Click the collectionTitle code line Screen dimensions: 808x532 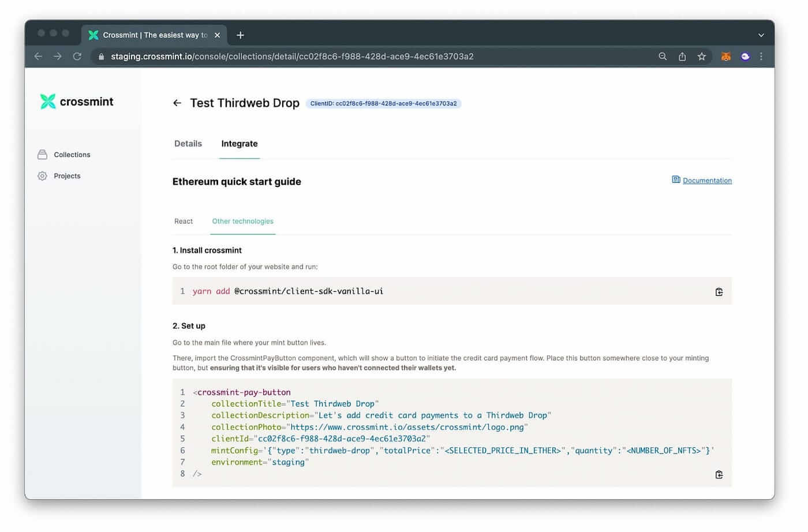point(295,404)
